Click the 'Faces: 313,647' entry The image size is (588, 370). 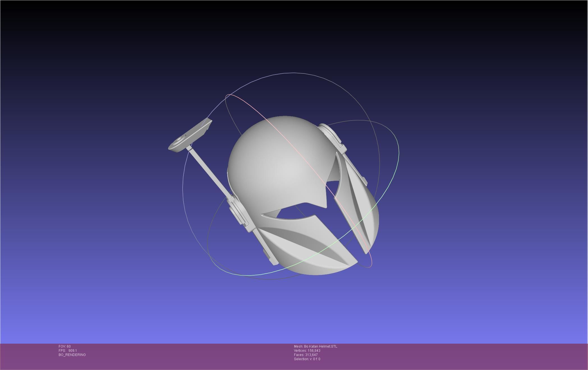pos(306,355)
